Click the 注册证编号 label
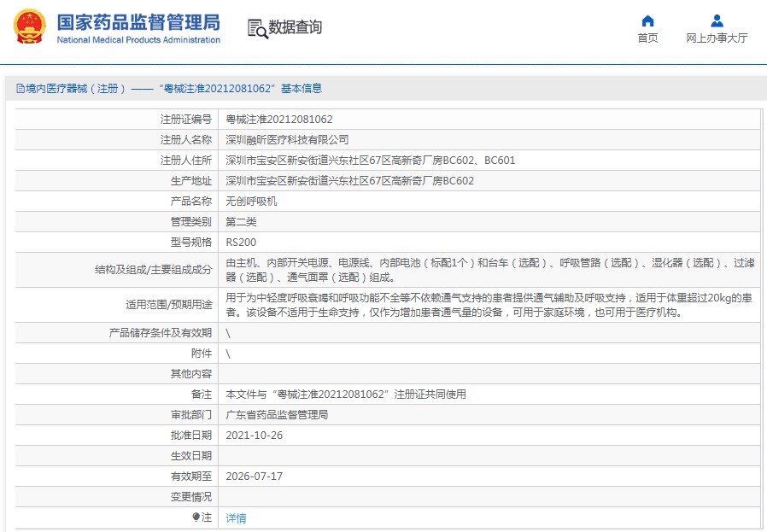This screenshot has width=767, height=532. tap(186, 120)
